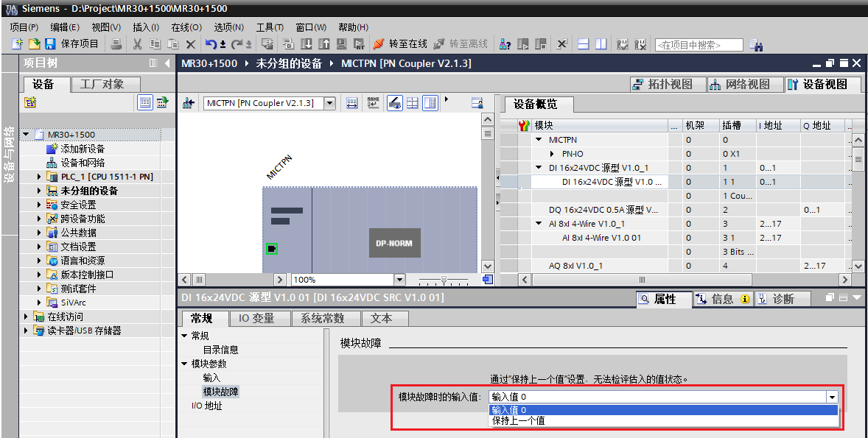Click the 添加新设备 item in project tree

(x=83, y=149)
